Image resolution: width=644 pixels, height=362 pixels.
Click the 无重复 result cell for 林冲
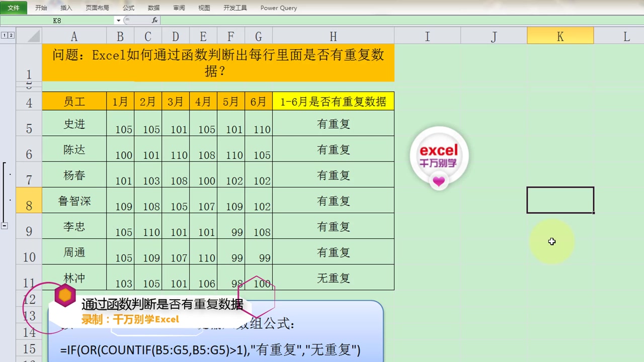(x=333, y=277)
